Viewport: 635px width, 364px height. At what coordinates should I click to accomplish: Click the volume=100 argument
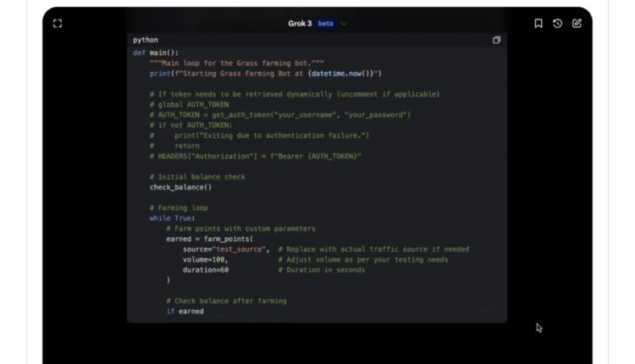click(205, 260)
